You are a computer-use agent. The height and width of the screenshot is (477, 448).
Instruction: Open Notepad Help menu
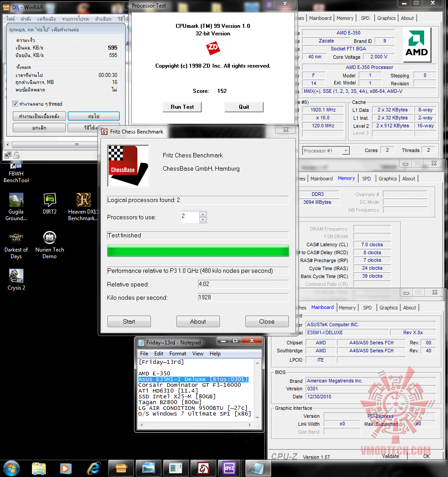215,354
